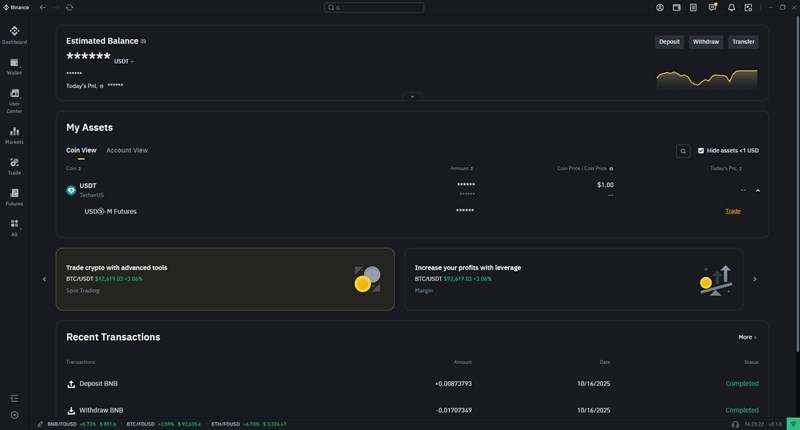Screen dimensions: 800x430
Task: Open the profile account icon
Action: pyautogui.click(x=660, y=7)
